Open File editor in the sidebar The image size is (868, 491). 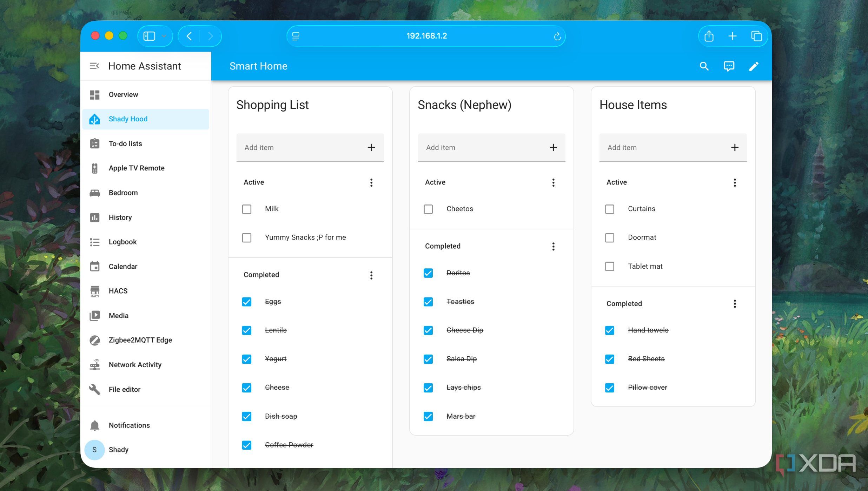coord(146,389)
